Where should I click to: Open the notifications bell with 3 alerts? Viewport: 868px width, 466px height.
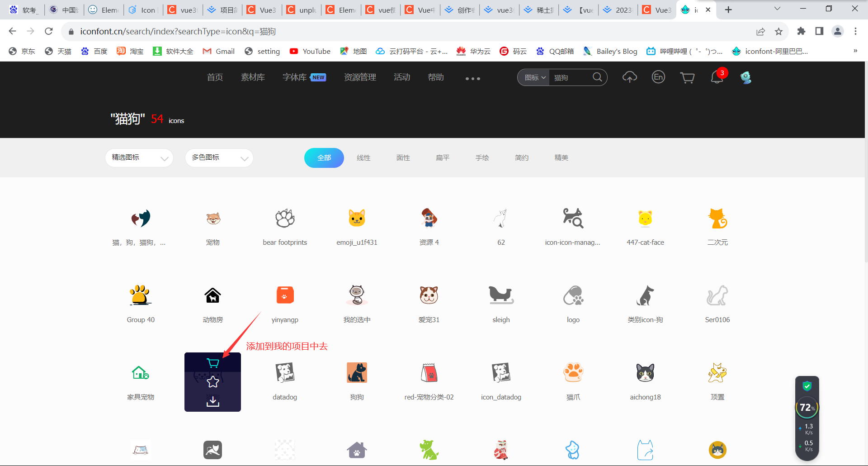[x=717, y=77]
